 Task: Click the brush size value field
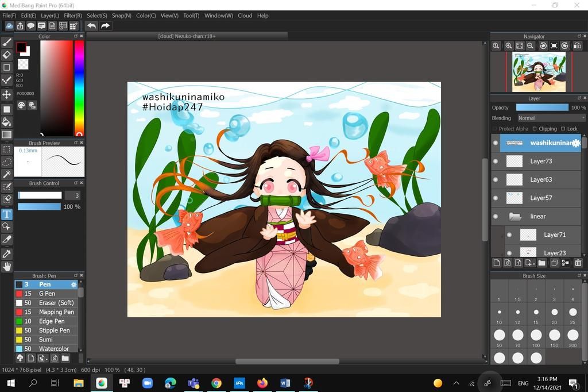(72, 195)
